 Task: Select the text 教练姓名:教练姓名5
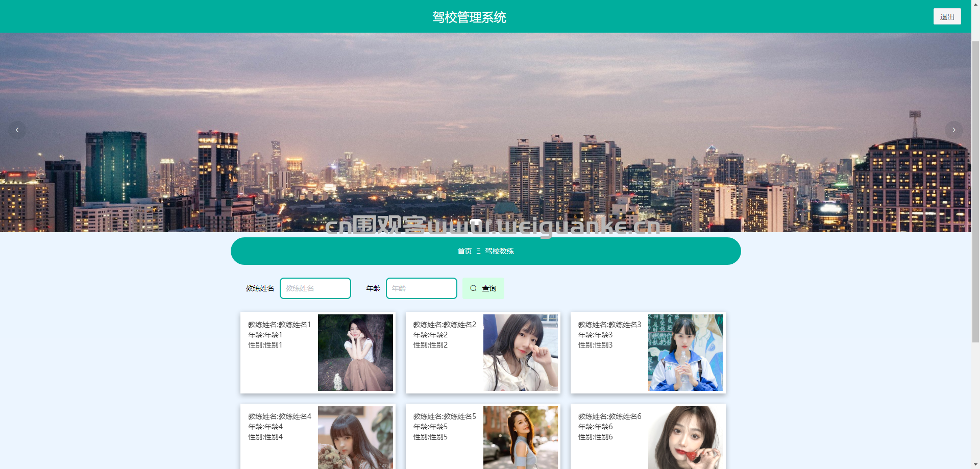point(445,416)
